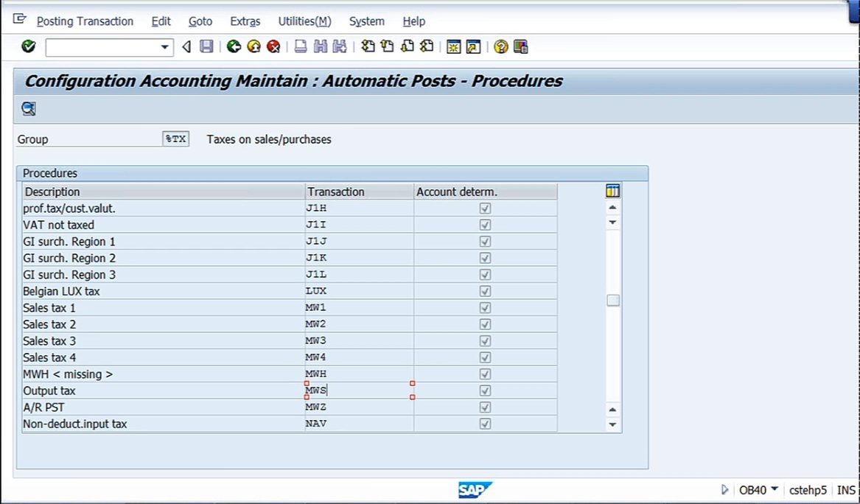The height and width of the screenshot is (504, 860).
Task: Click the yellow Exit icon
Action: click(x=254, y=46)
